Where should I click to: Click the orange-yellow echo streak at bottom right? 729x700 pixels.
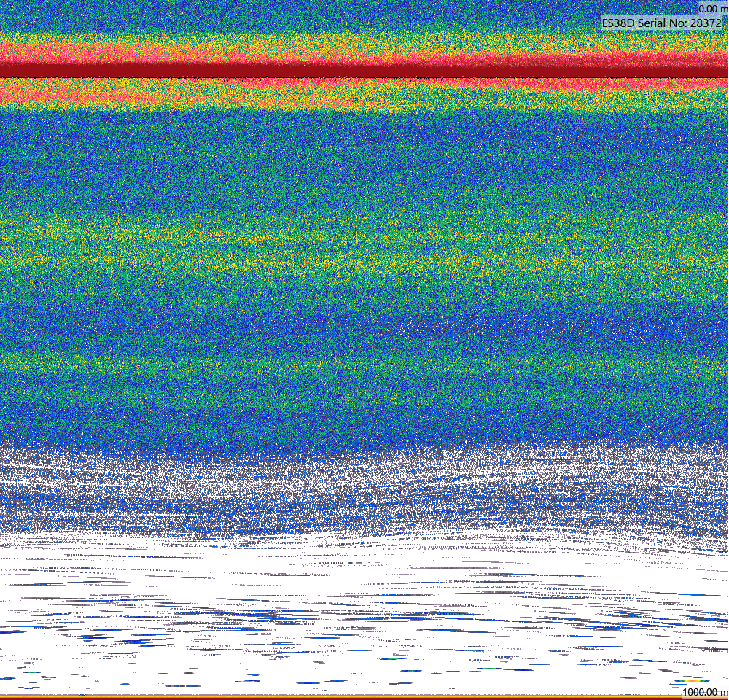693,680
